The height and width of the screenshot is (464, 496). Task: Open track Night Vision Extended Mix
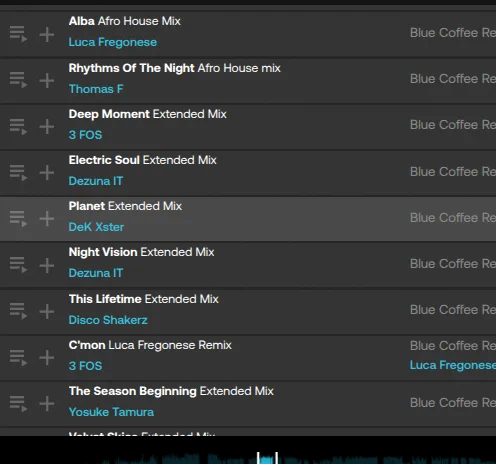click(141, 252)
